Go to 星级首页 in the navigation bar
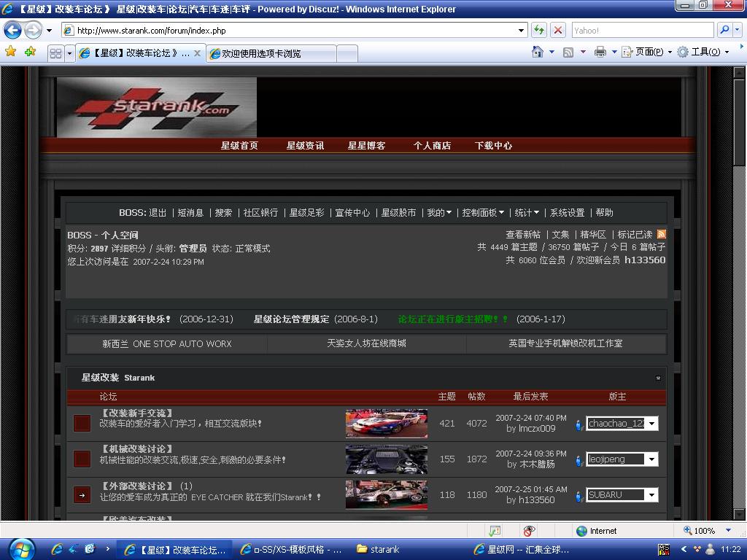 tap(239, 146)
